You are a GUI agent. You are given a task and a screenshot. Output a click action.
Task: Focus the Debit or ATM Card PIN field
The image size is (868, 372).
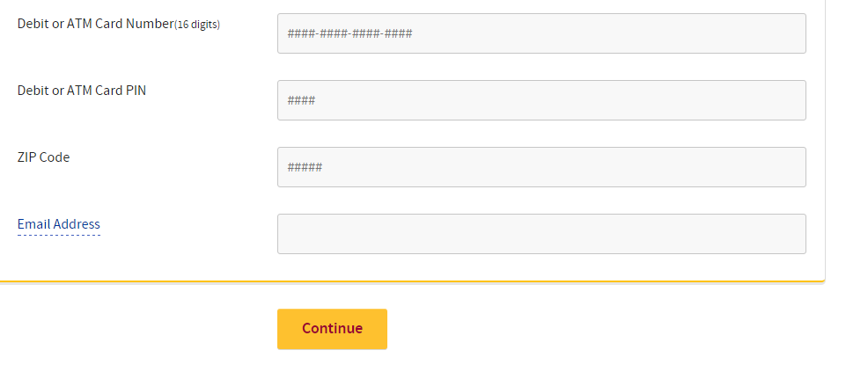[x=541, y=100]
